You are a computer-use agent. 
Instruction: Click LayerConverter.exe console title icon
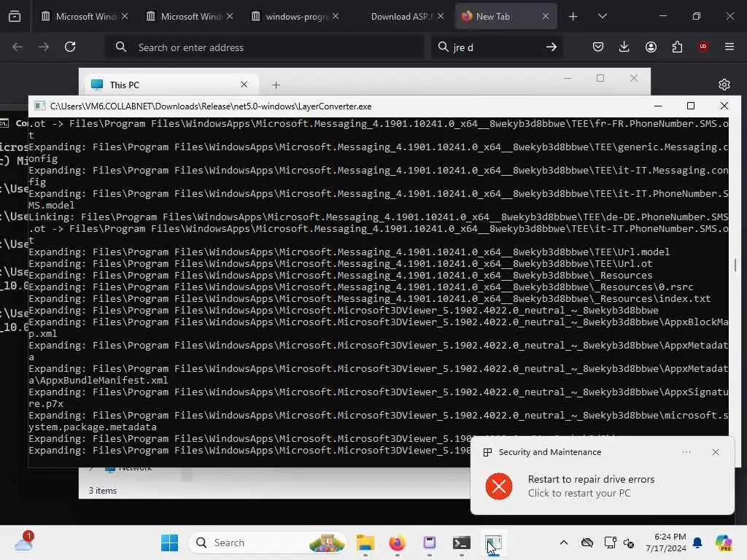(x=40, y=106)
